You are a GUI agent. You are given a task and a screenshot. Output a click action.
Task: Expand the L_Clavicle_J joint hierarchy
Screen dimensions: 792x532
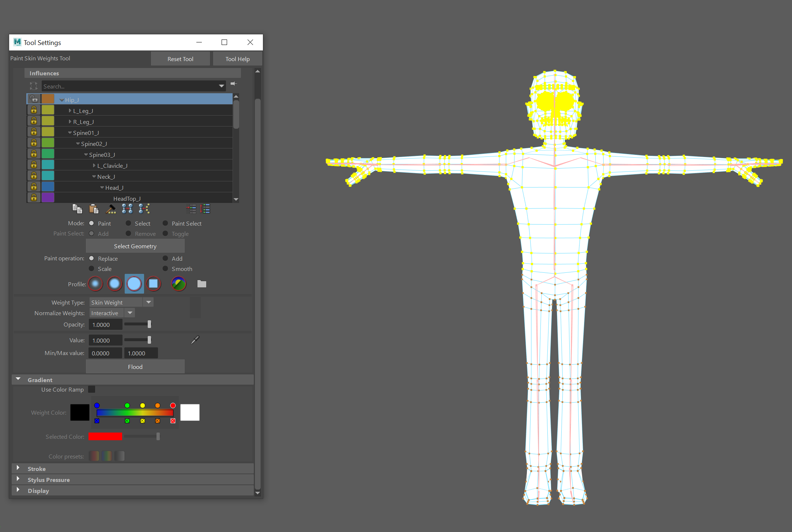click(94, 166)
